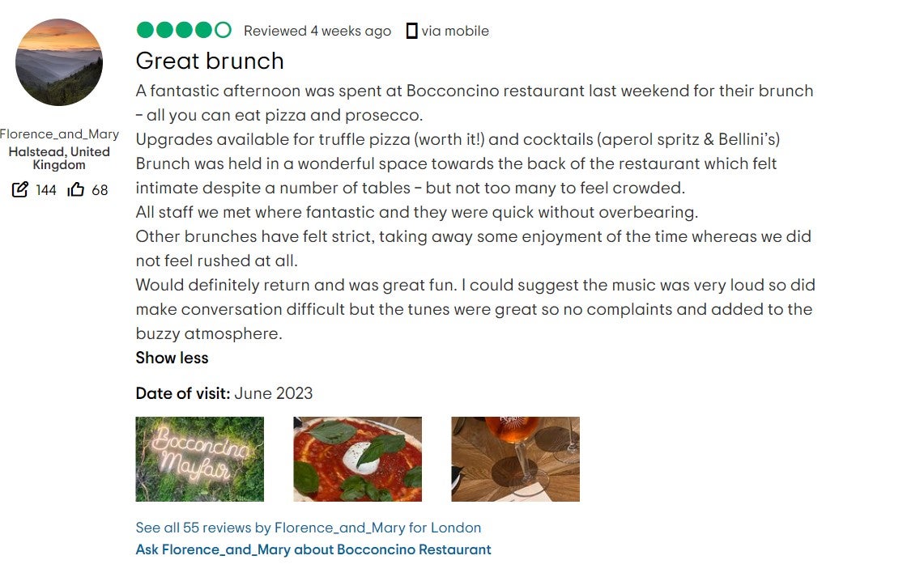Image resolution: width=924 pixels, height=564 pixels.
Task: Open the Bocconcino Mayfair neon sign photo
Action: coord(199,459)
